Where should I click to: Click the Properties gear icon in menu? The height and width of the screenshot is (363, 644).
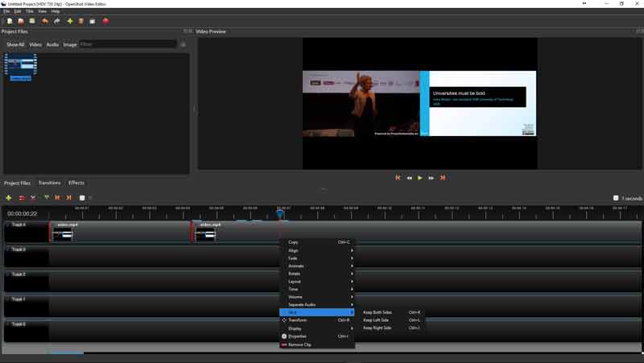click(284, 336)
